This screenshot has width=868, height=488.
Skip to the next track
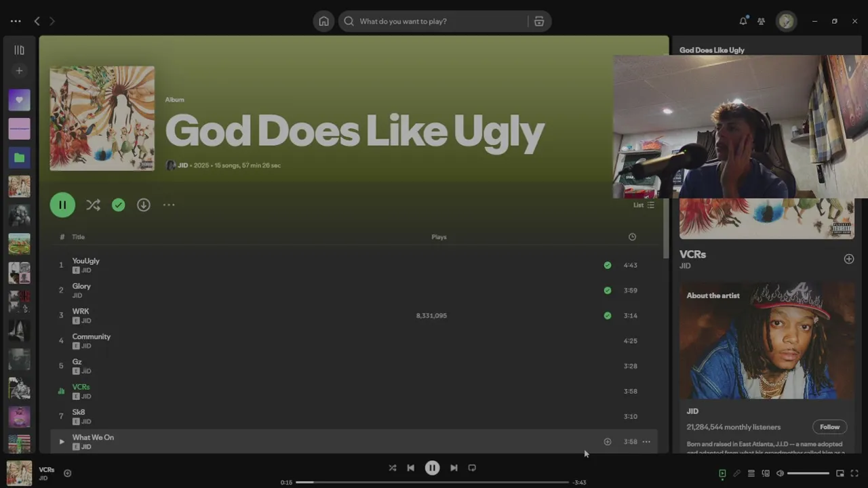[x=454, y=468]
